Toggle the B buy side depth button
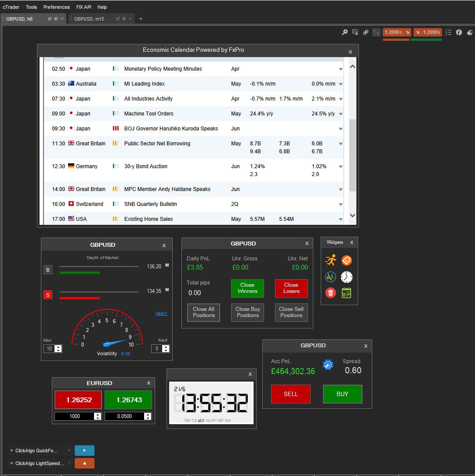The height and width of the screenshot is (476, 475). [x=47, y=270]
